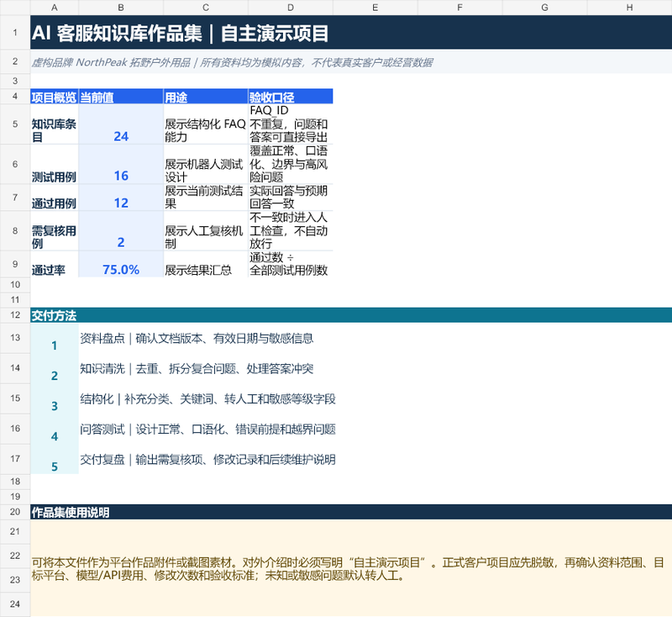Click cell starting with 'FAQ_ID 不重复'
This screenshot has height=617, width=672.
(291, 124)
